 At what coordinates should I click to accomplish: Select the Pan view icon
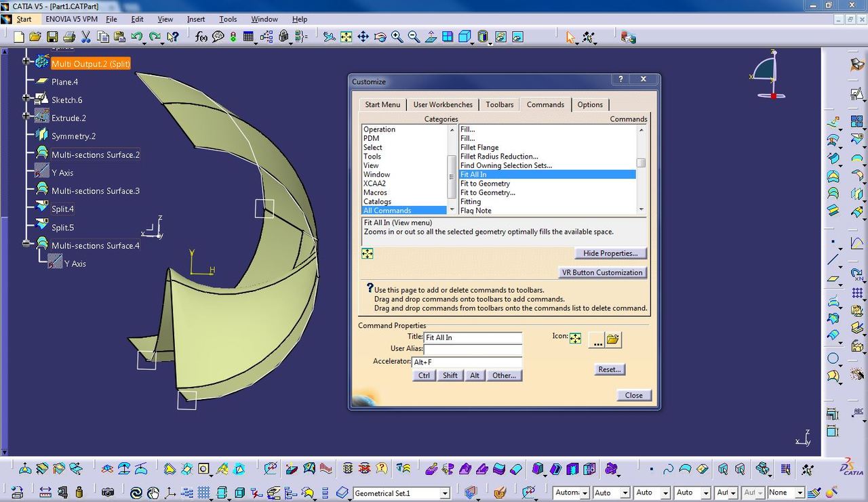[x=363, y=37]
